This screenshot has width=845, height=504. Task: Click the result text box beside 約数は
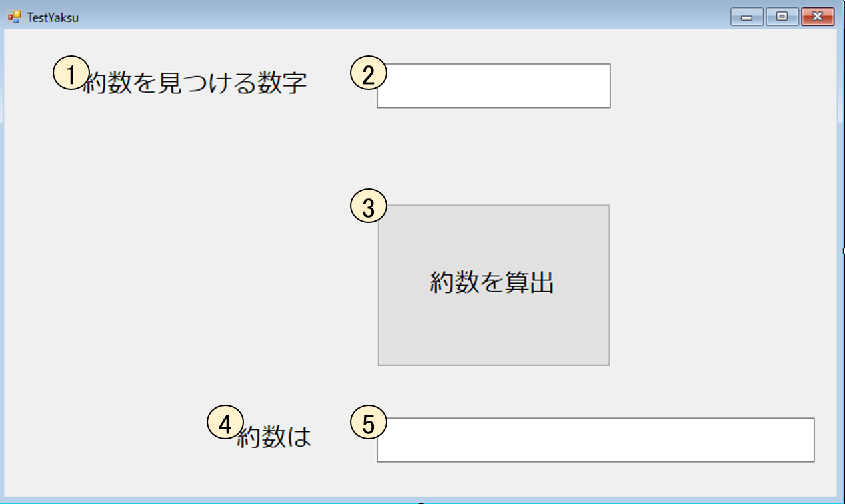596,440
